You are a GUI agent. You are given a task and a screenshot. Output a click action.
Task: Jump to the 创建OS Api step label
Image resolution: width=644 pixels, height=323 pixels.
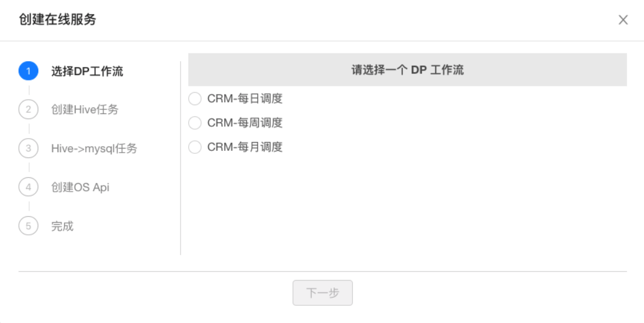coord(80,187)
